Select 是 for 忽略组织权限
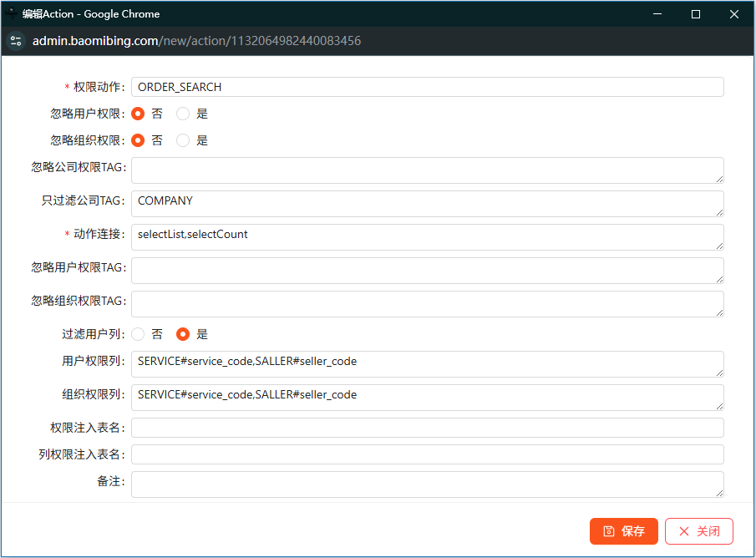 tap(183, 140)
